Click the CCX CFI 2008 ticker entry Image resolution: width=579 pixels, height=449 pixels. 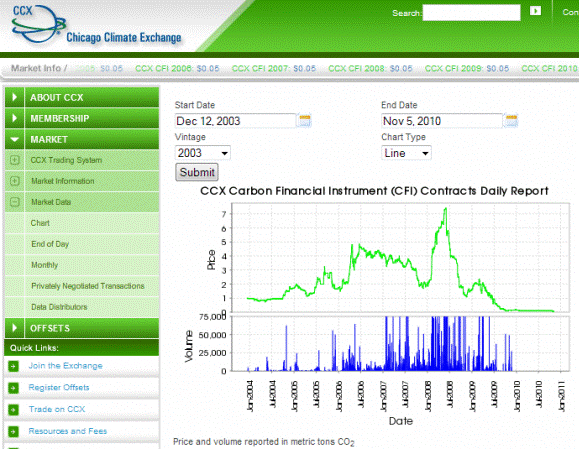[x=370, y=69]
